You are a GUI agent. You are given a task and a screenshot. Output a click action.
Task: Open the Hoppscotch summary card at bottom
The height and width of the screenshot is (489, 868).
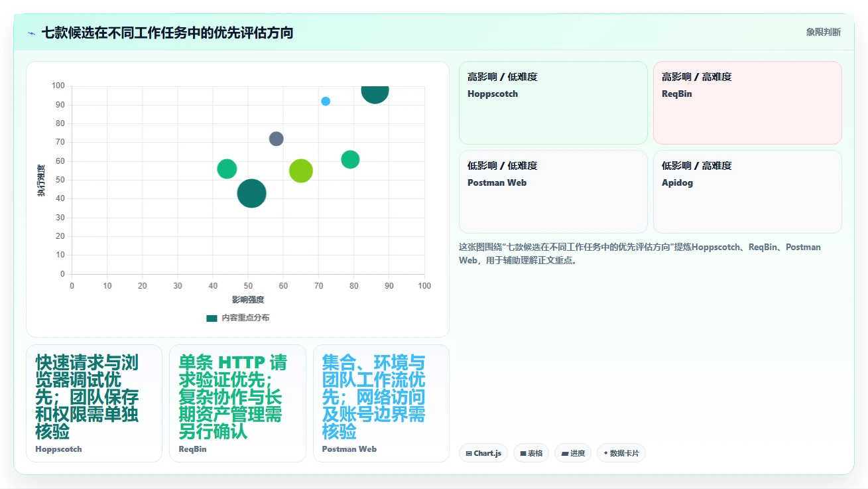coord(94,403)
